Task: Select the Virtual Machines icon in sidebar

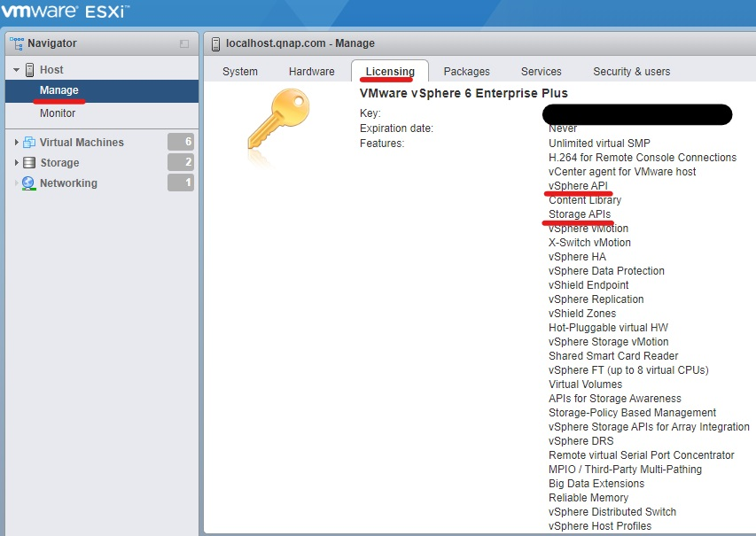Action: point(27,141)
